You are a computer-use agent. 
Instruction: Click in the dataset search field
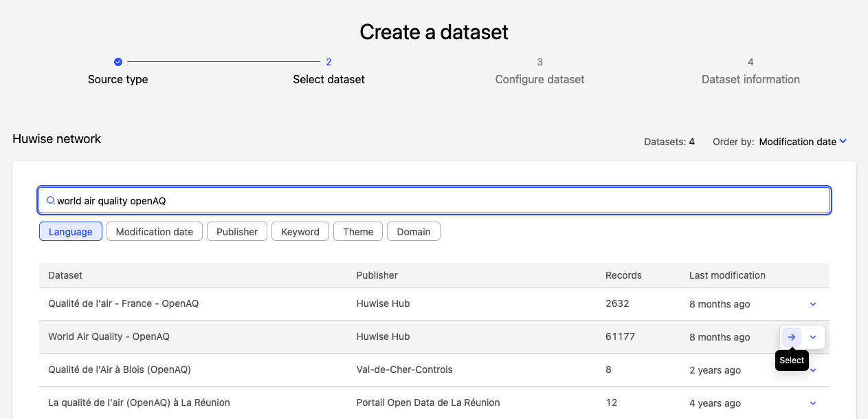click(440, 201)
